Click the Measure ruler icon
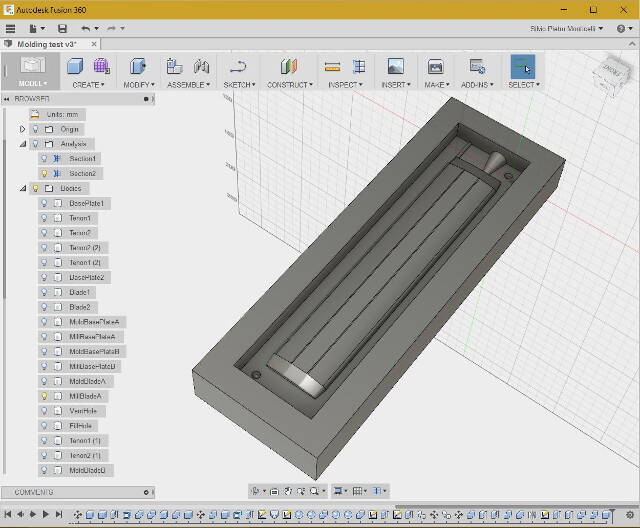This screenshot has width=640, height=528. click(332, 66)
